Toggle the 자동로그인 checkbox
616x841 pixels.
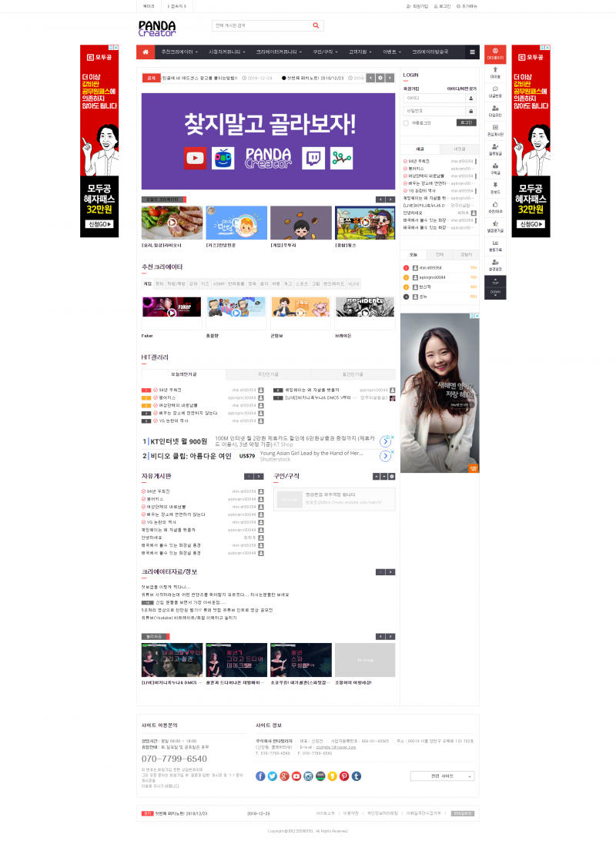406,122
